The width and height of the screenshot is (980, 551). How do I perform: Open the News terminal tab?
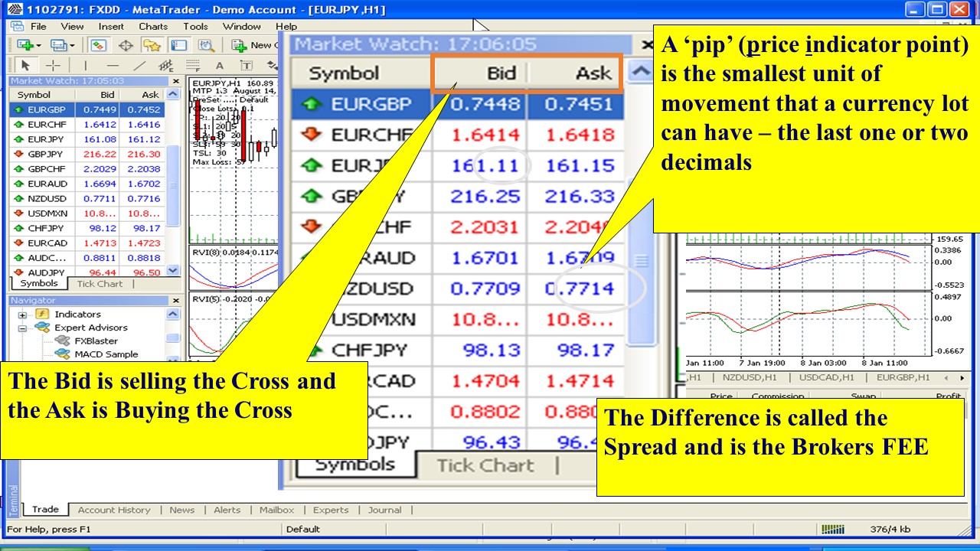(182, 510)
